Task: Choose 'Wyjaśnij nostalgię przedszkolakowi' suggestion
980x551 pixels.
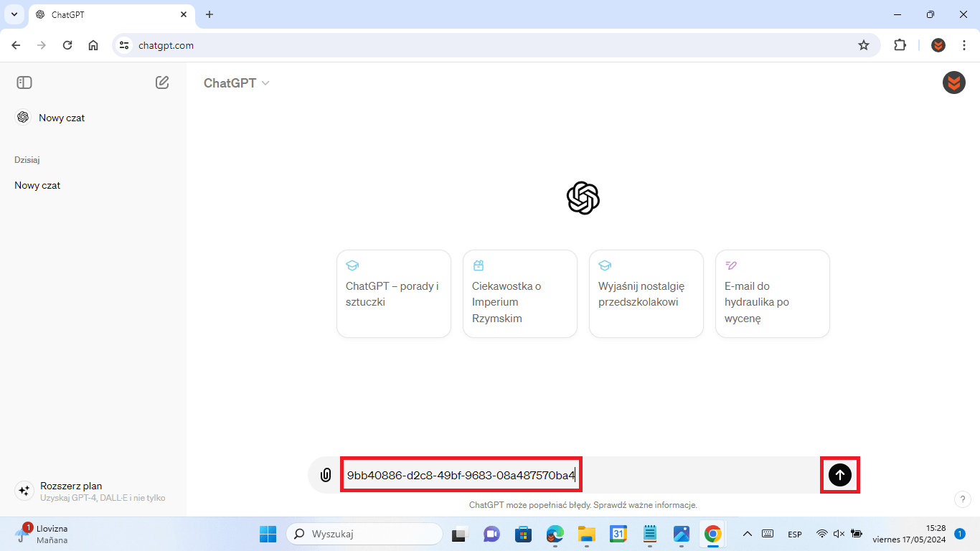Action: click(x=646, y=293)
